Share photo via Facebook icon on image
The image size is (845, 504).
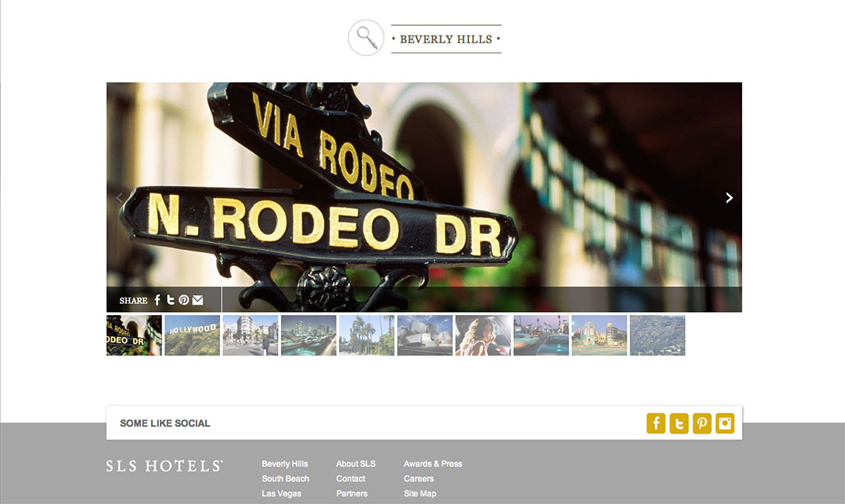point(157,300)
